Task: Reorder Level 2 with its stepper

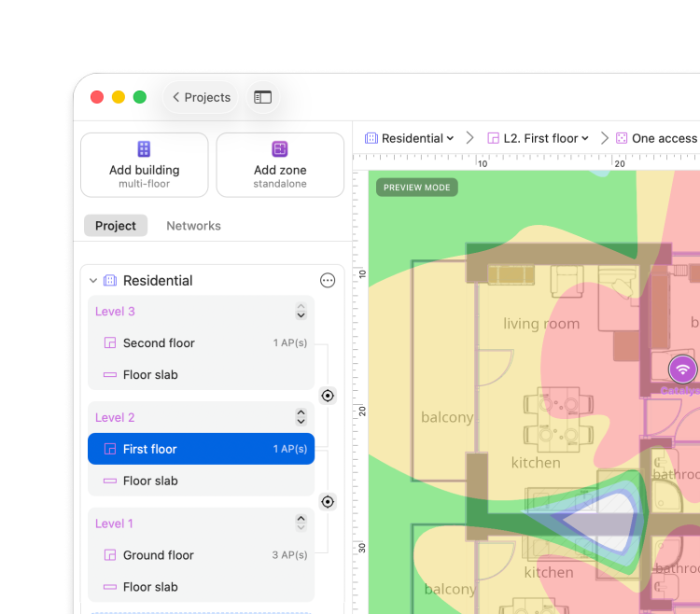Action: 301,417
